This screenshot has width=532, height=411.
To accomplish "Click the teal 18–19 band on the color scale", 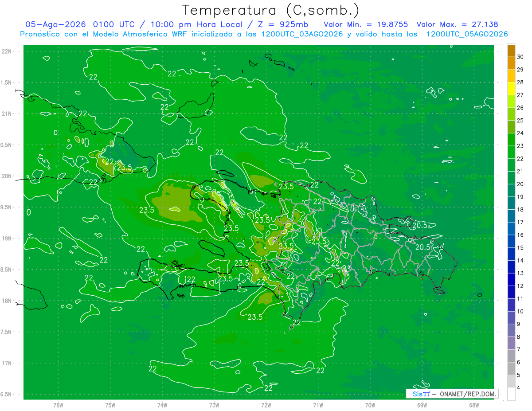I will (511, 203).
